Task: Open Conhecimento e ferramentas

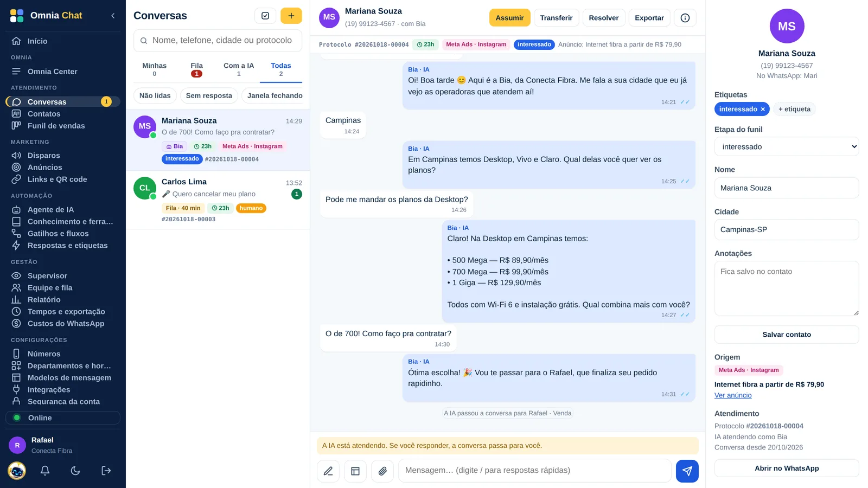Action: point(63,222)
